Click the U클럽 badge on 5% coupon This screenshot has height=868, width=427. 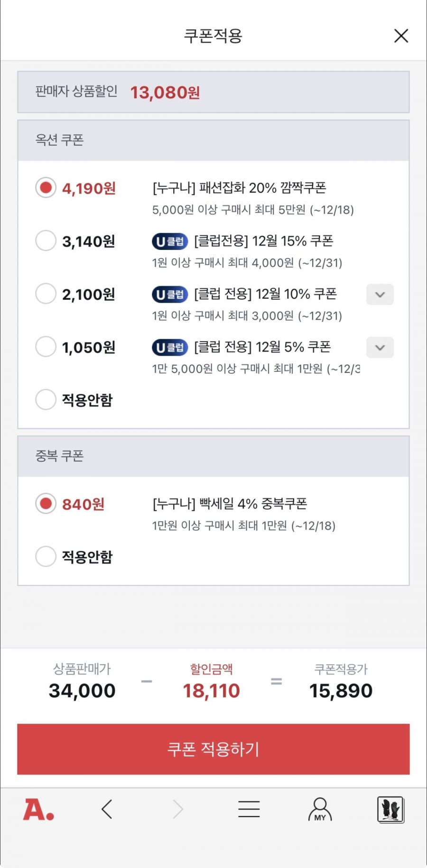pyautogui.click(x=170, y=348)
